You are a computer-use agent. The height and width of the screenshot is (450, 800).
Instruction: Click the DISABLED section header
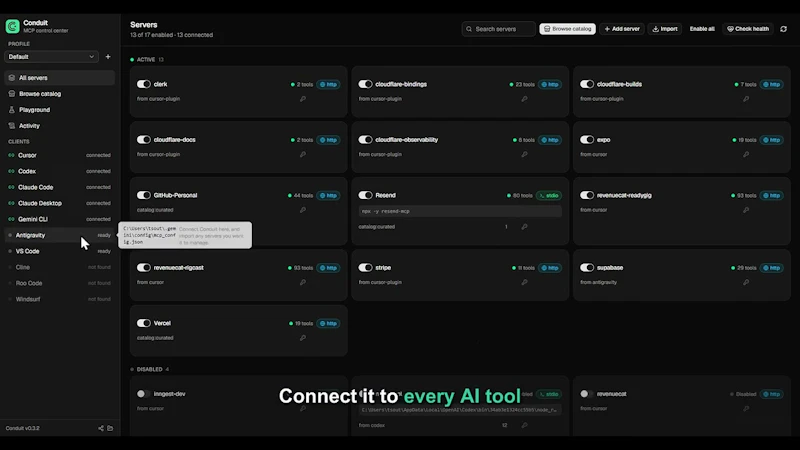[150, 369]
